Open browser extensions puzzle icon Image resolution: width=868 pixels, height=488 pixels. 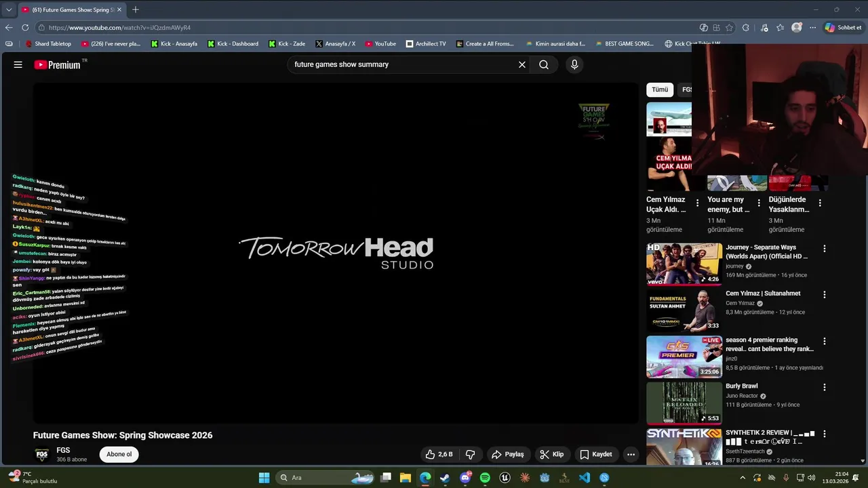pos(746,28)
